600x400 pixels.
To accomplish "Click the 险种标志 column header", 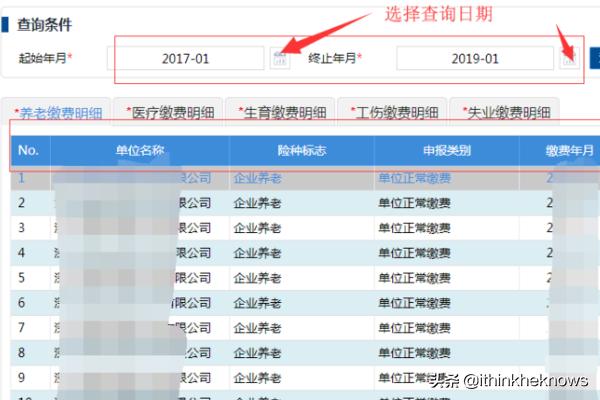I will [302, 150].
